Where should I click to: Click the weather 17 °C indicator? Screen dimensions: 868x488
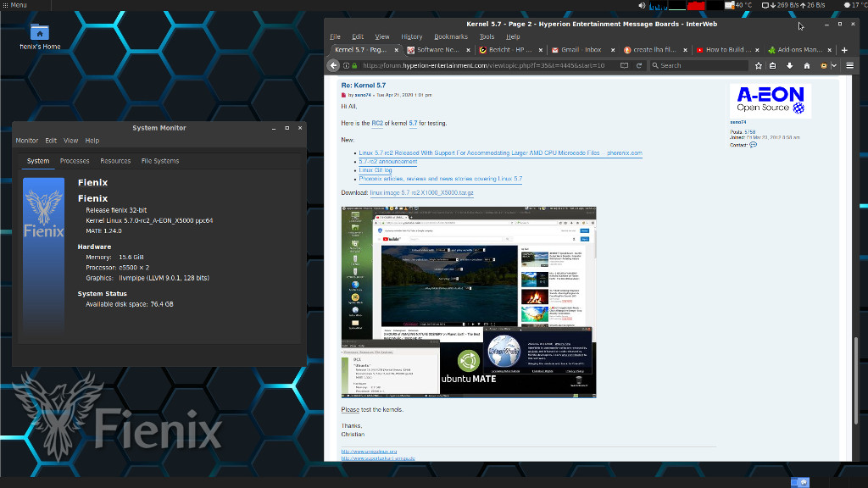pyautogui.click(x=854, y=5)
